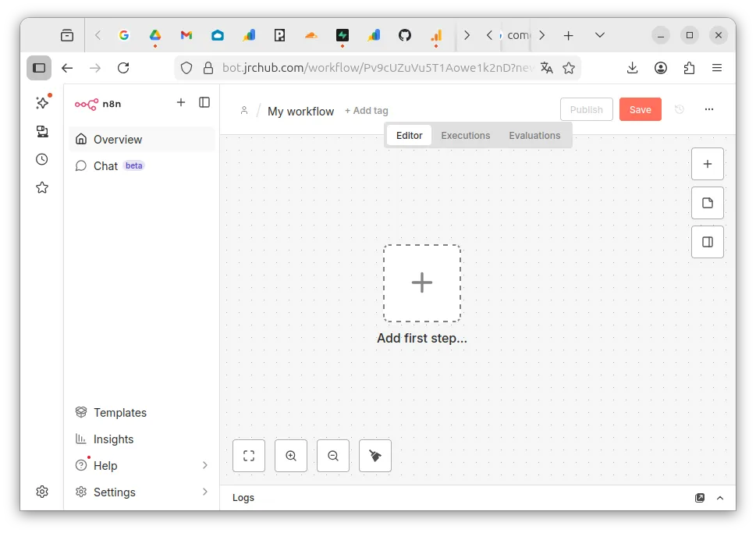The height and width of the screenshot is (533, 756).
Task: Switch to the Executions tab
Action: coord(465,136)
